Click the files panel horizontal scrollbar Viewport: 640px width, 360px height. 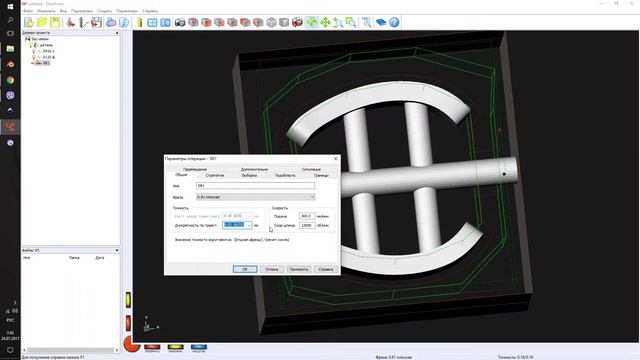[70, 350]
